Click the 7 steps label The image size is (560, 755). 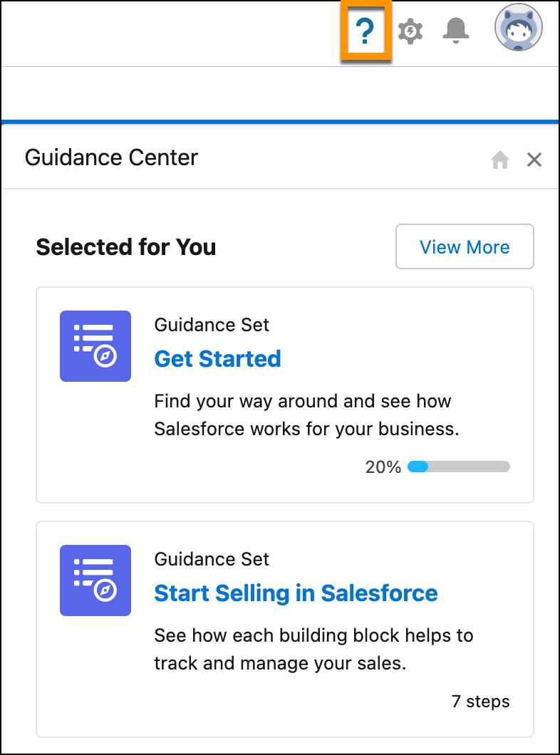480,701
